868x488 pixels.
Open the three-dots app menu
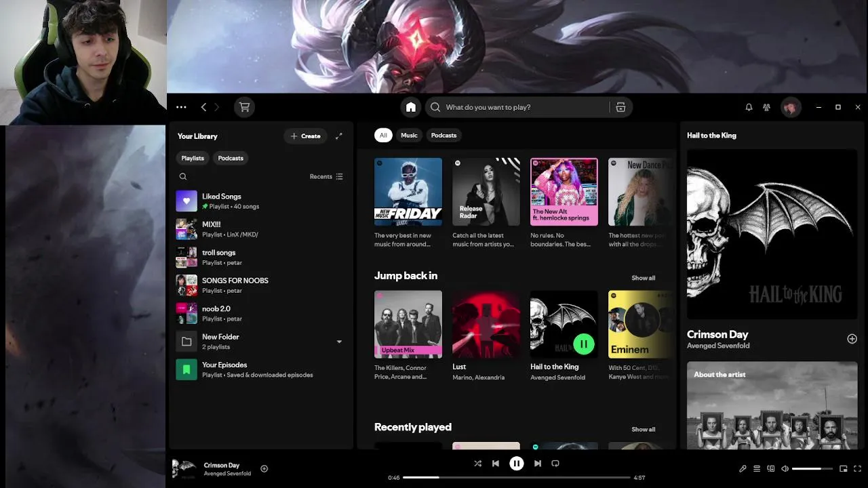pos(181,107)
